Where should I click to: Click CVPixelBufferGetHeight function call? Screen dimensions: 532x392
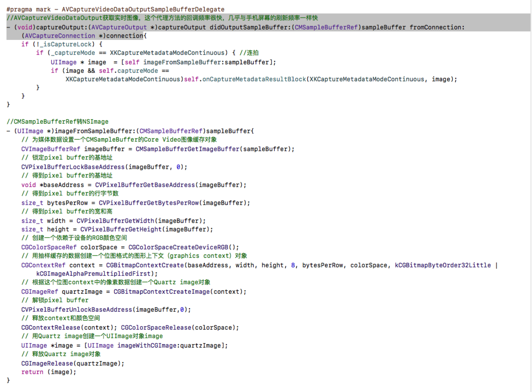[121, 229]
